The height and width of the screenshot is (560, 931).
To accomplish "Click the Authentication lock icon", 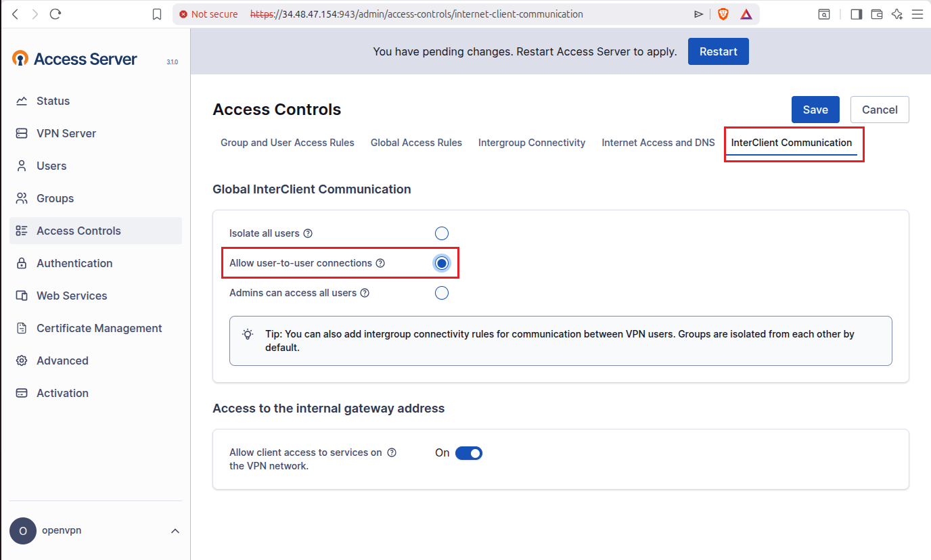I will coord(22,263).
